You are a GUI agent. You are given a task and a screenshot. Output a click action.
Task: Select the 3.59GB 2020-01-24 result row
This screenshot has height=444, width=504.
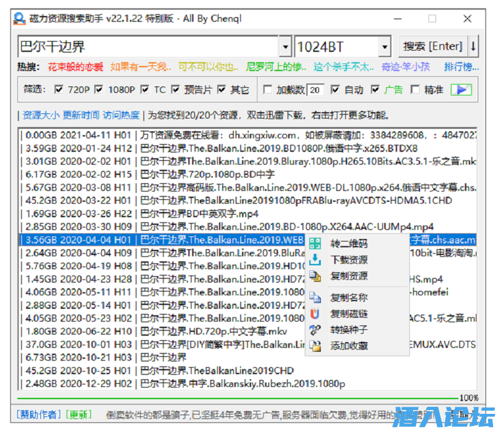[247, 148]
